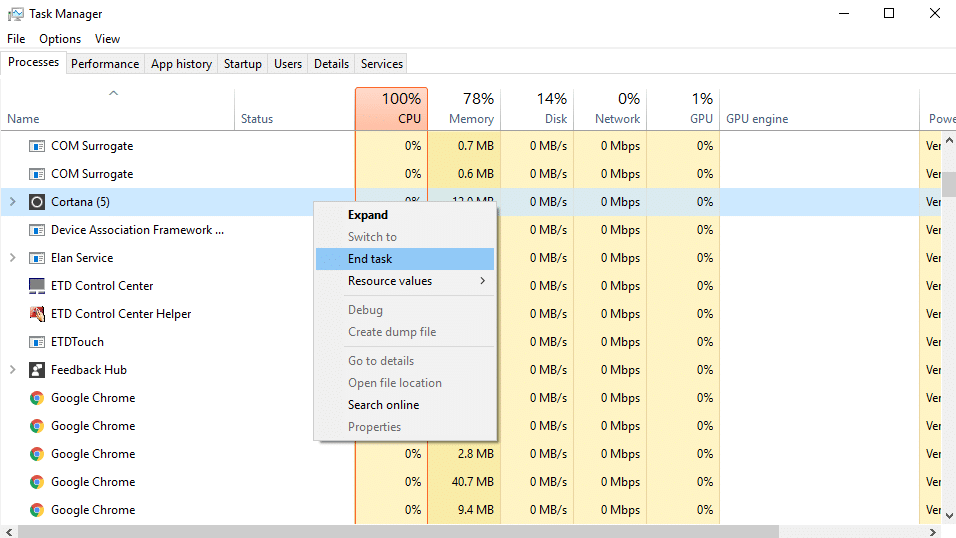Click the horizontal scrollbar right arrow
Viewport: 956px width, 538px height.
click(x=933, y=532)
